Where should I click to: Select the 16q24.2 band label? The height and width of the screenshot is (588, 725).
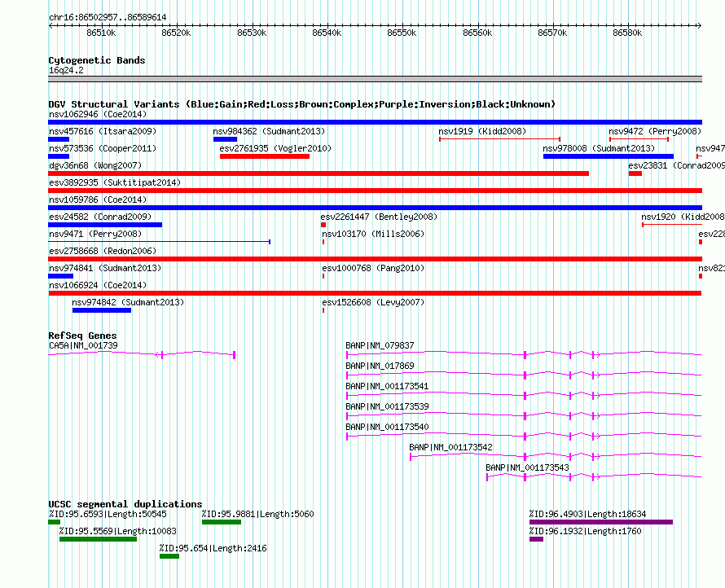[x=66, y=70]
